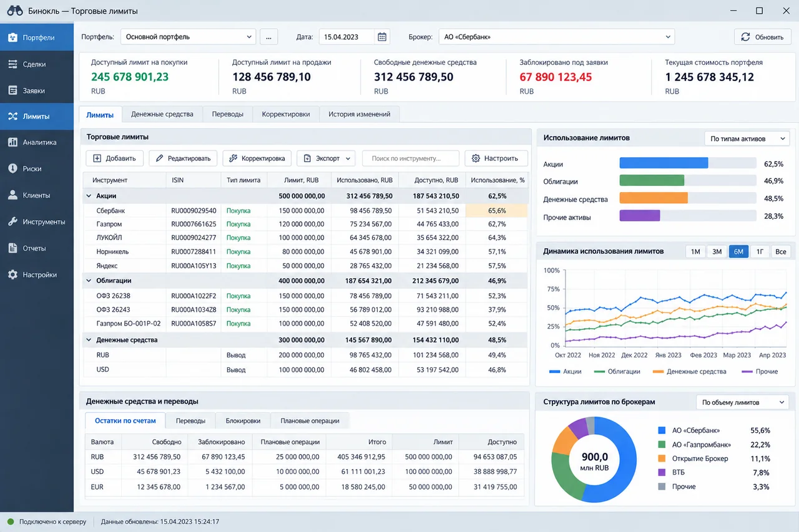799x532 pixels.
Task: Click the Бинокль binoculars app icon
Action: pos(15,11)
